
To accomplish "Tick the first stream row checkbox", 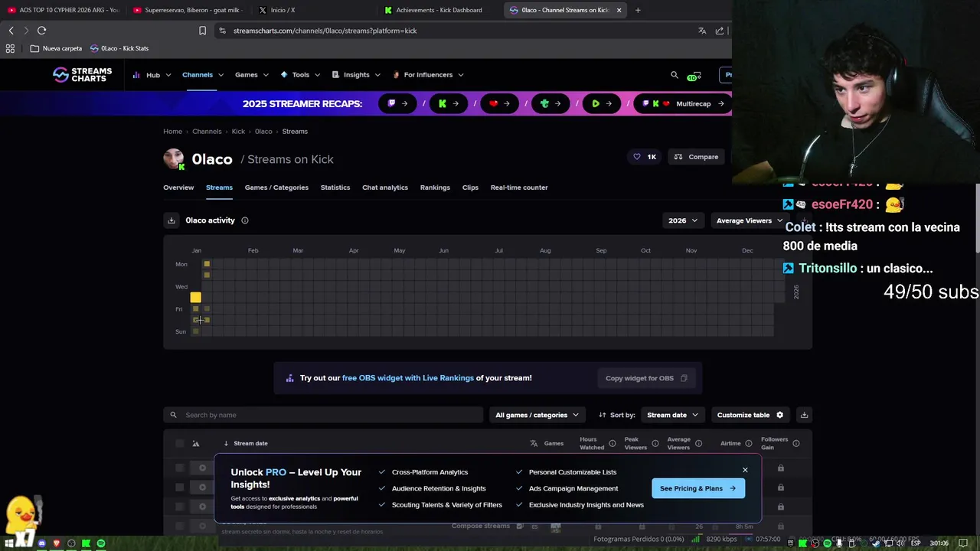I will [x=180, y=468].
